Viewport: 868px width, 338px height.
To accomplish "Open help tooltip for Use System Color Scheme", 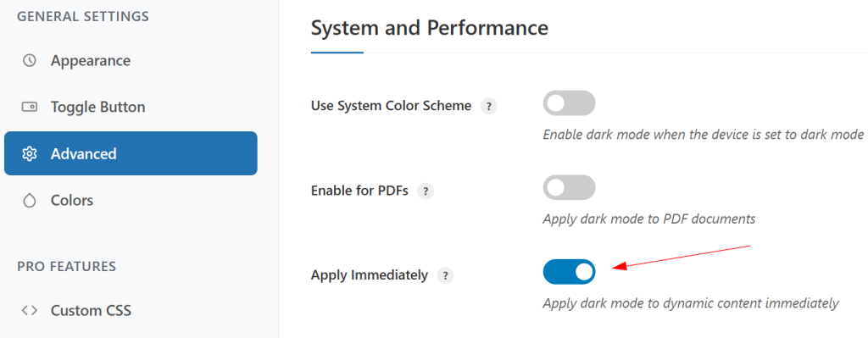I will (x=489, y=106).
